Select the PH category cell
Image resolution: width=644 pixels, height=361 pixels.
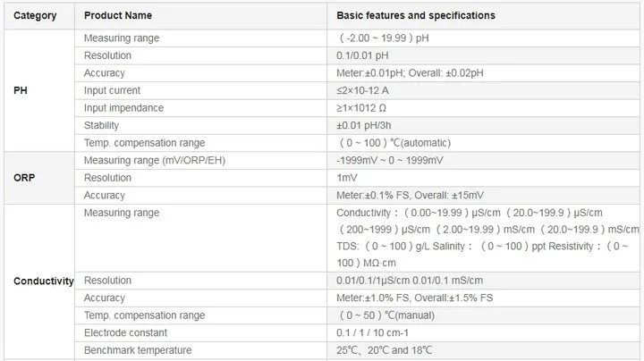(21, 90)
